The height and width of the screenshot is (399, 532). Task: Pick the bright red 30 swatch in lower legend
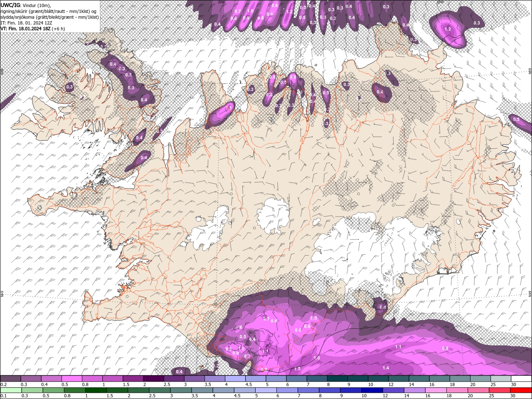(520, 390)
